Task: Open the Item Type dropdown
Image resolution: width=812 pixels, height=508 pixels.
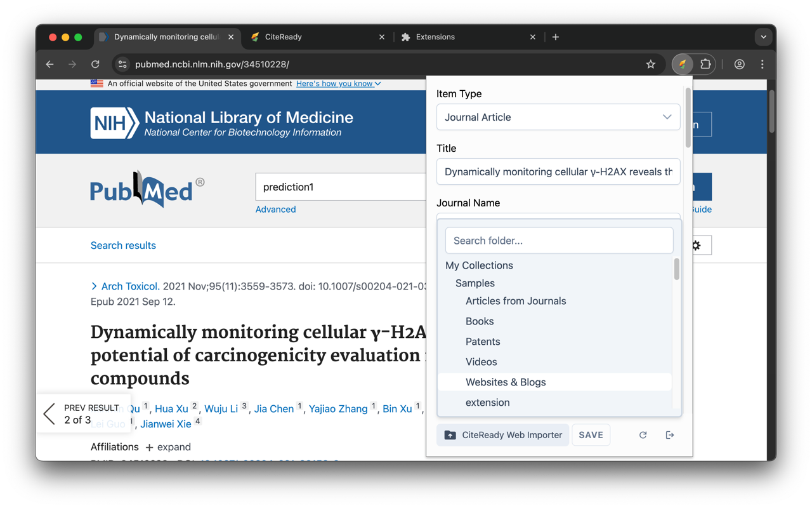Action: tap(558, 117)
